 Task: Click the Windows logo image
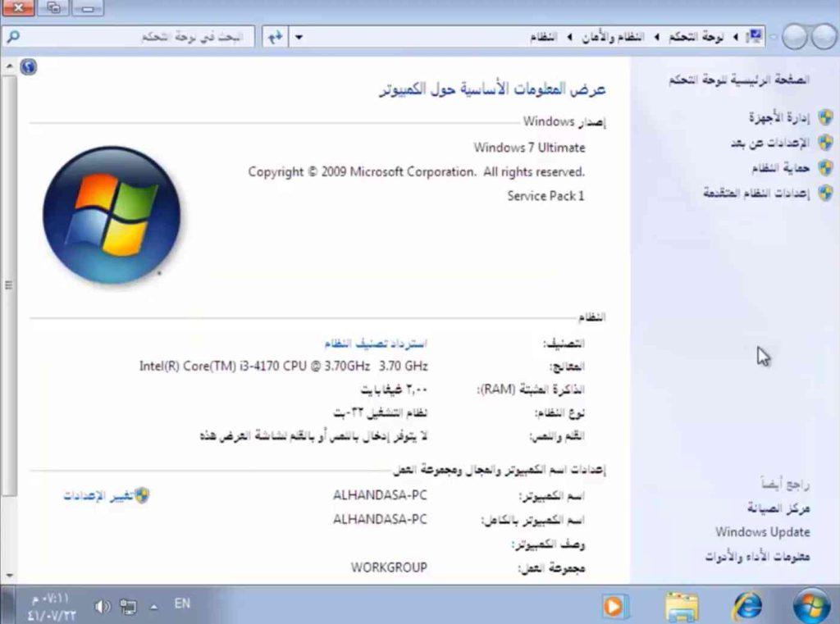[x=112, y=215]
